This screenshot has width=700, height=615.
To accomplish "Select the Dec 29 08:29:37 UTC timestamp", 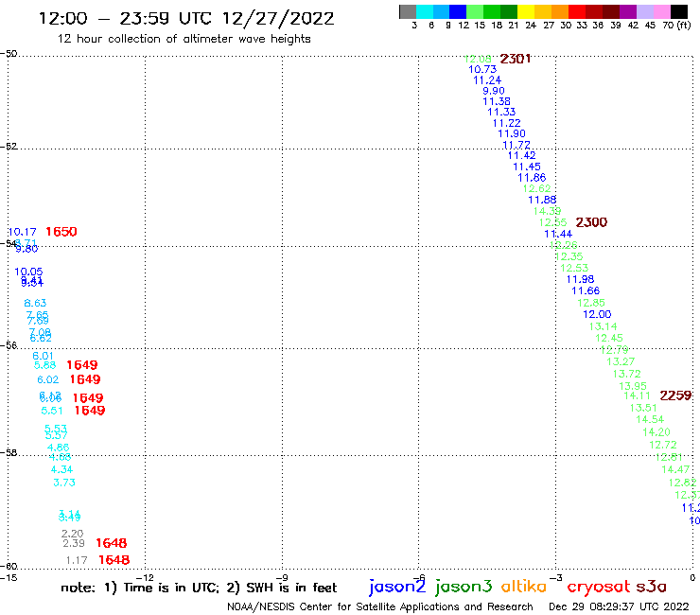I will [619, 607].
